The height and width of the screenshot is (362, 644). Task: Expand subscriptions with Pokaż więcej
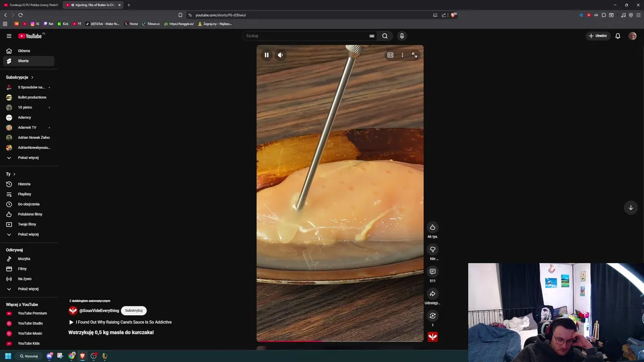click(x=29, y=158)
